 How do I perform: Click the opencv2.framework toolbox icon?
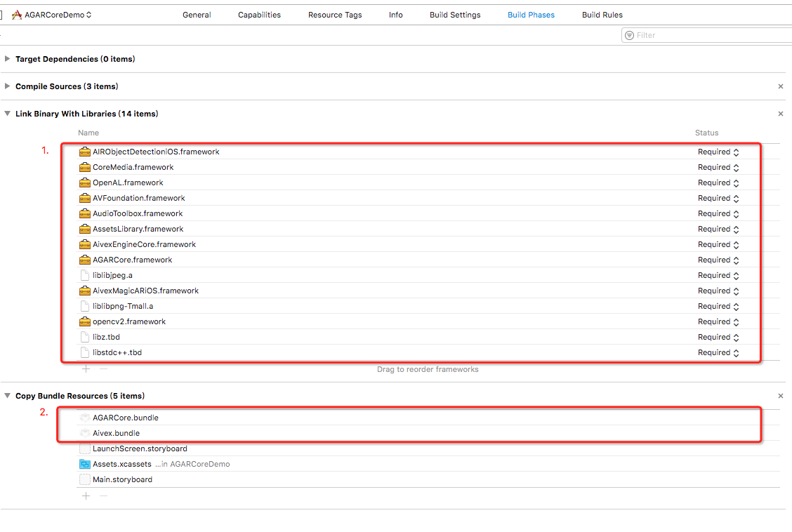coord(85,321)
